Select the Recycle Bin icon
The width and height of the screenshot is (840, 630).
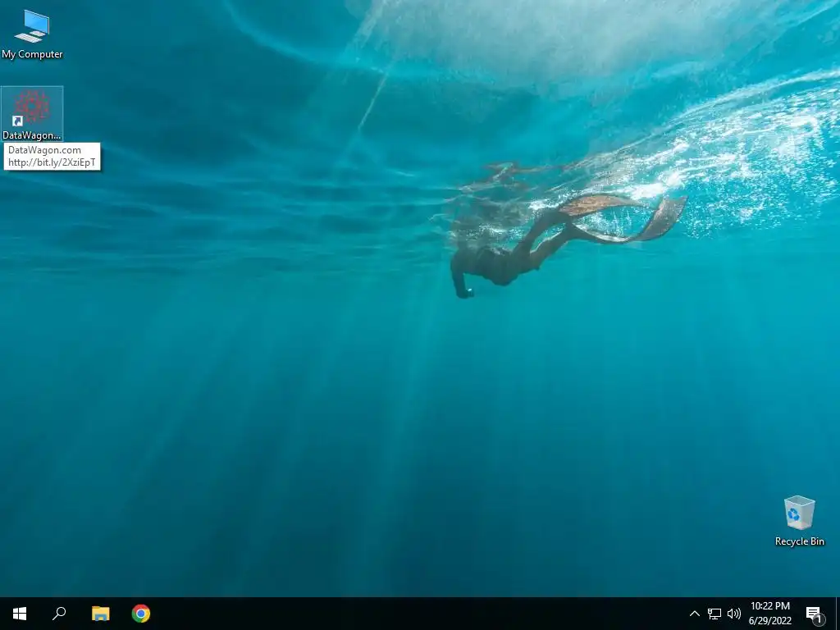point(799,521)
